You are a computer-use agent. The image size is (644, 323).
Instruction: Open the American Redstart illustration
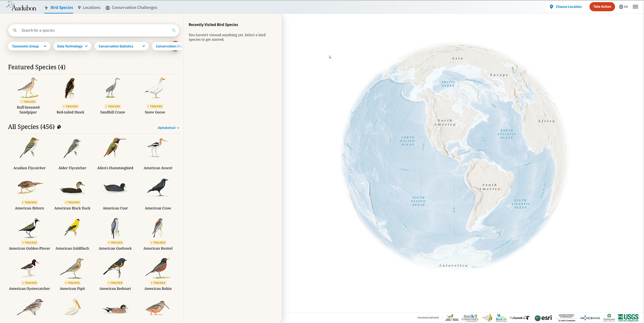tap(115, 268)
